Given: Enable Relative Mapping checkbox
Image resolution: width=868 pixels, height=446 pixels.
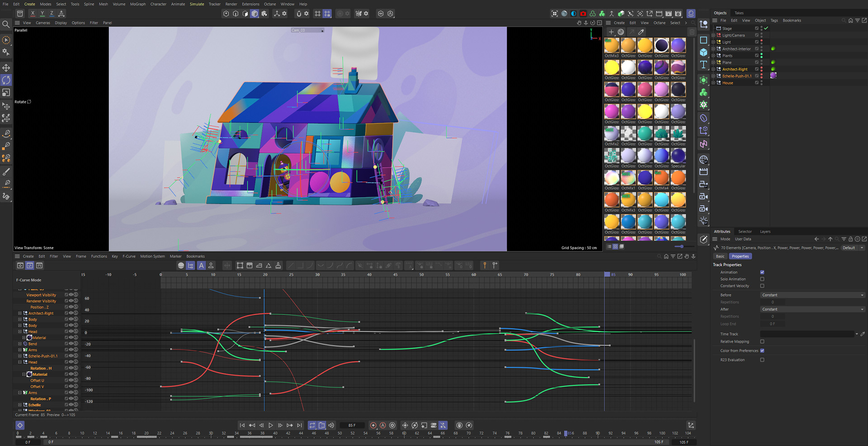Looking at the screenshot, I should click(x=762, y=342).
